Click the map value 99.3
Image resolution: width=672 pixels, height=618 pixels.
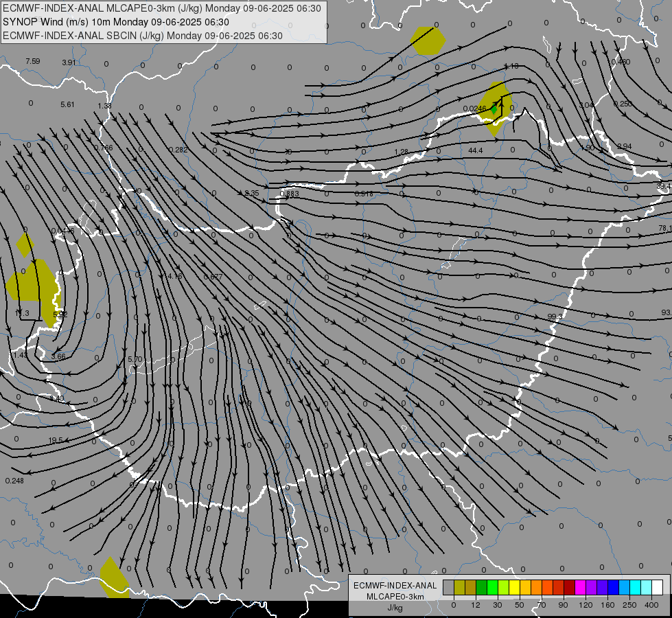tap(555, 317)
